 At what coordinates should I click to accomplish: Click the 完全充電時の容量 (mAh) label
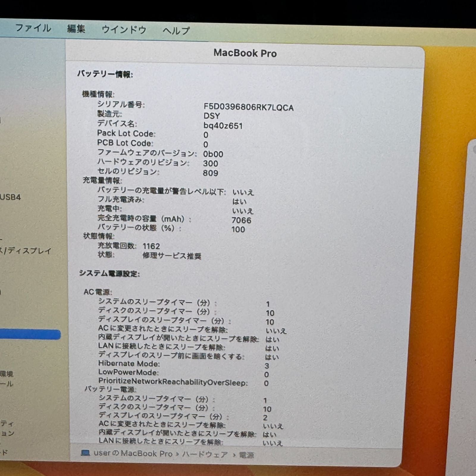[144, 219]
